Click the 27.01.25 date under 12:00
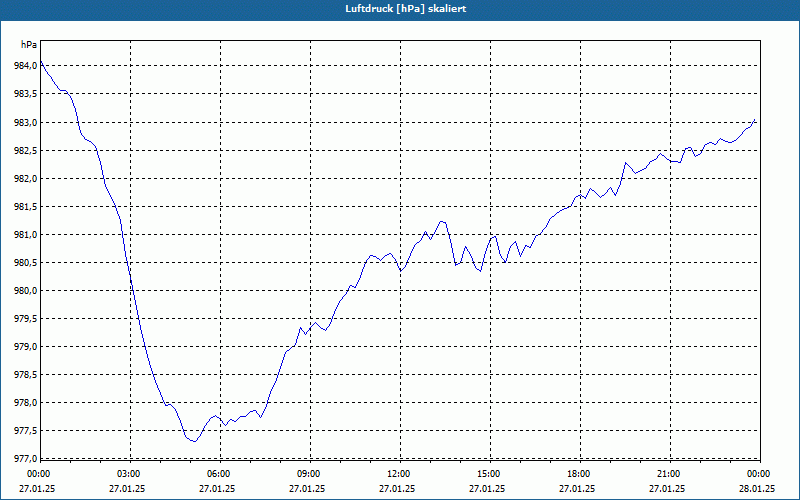 point(397,488)
